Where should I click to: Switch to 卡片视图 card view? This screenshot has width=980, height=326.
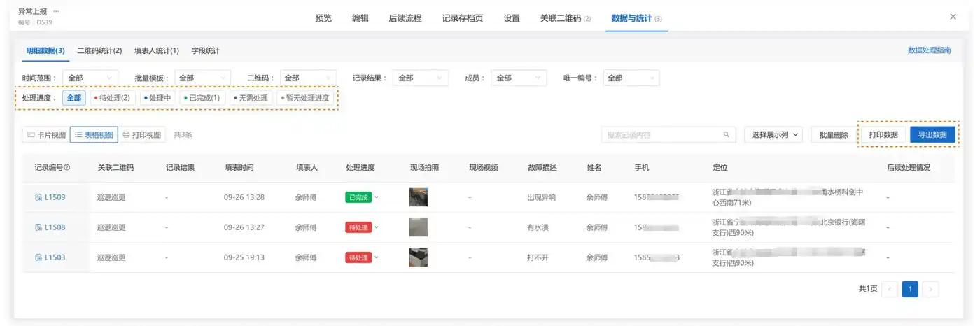[46, 134]
